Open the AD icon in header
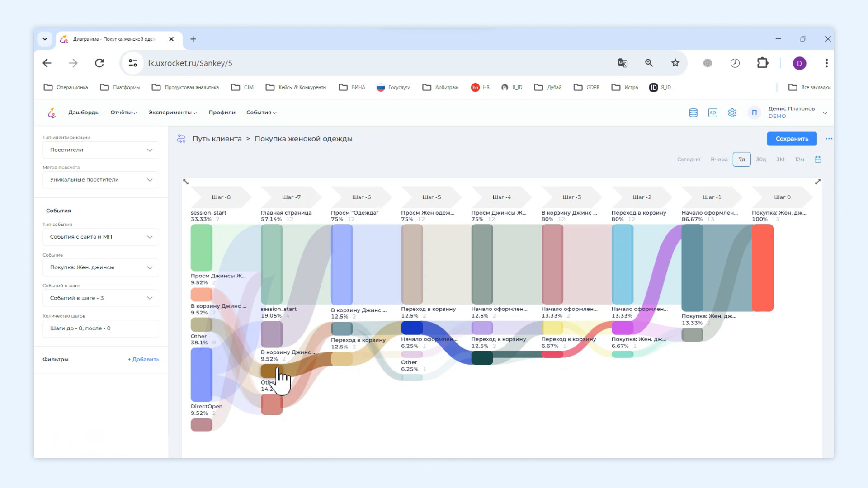 pos(712,113)
